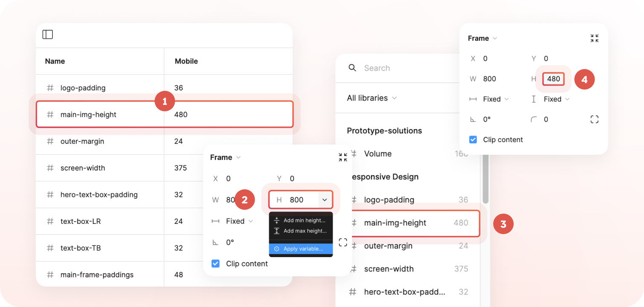Screen dimensions: 644x307
Task: Click inside the Search input field
Action: pyautogui.click(x=392, y=68)
